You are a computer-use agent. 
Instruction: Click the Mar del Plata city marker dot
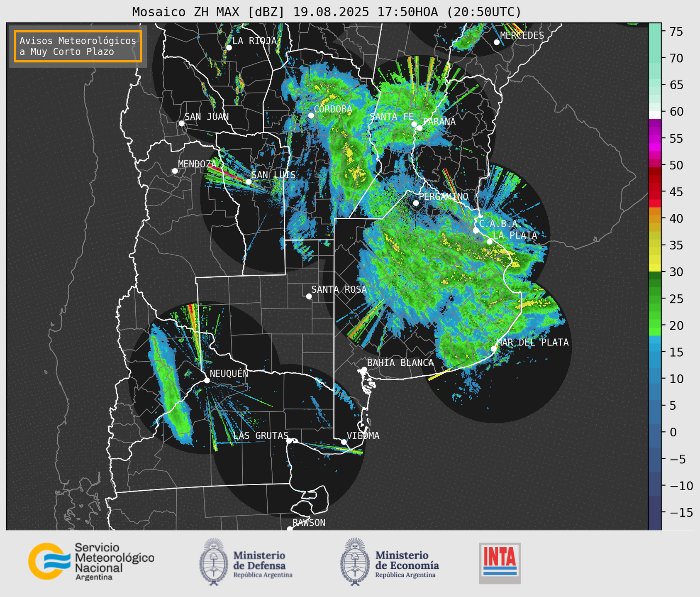pos(494,349)
